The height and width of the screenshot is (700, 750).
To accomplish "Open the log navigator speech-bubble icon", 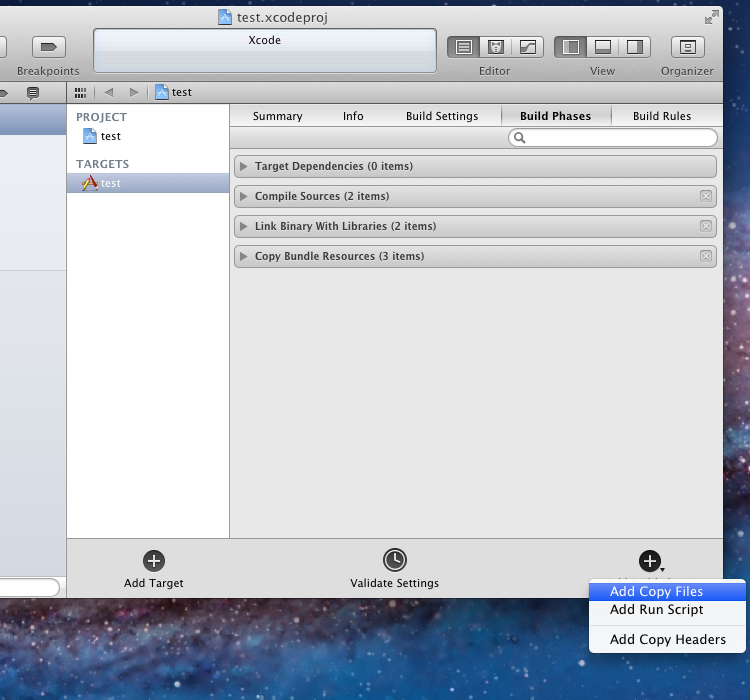I will coord(33,93).
